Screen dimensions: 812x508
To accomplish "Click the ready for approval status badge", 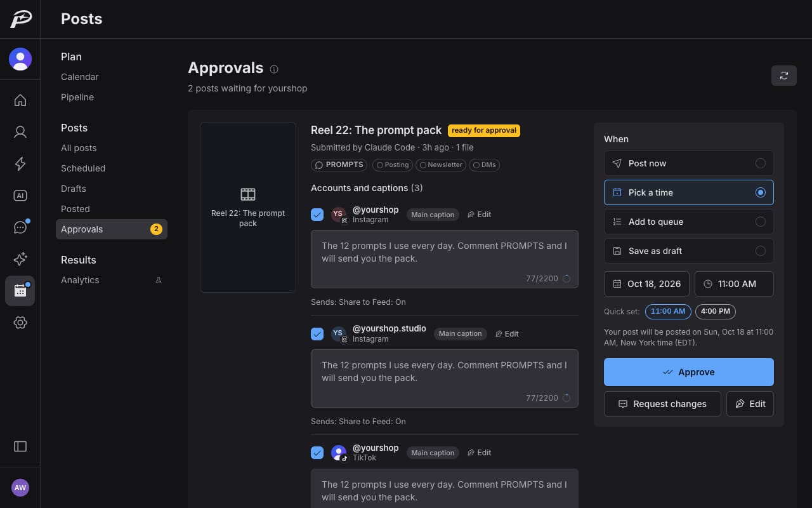I will (x=484, y=130).
